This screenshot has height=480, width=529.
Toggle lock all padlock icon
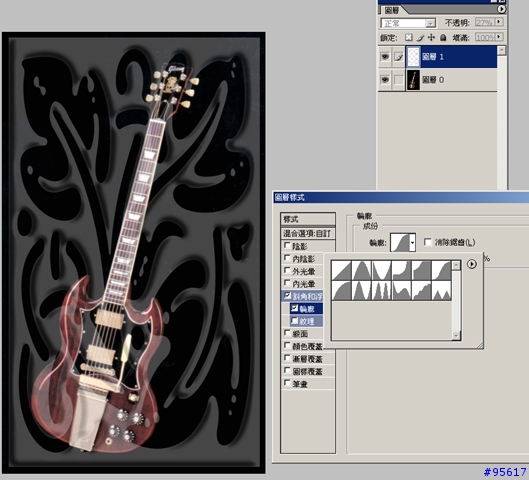pos(443,37)
